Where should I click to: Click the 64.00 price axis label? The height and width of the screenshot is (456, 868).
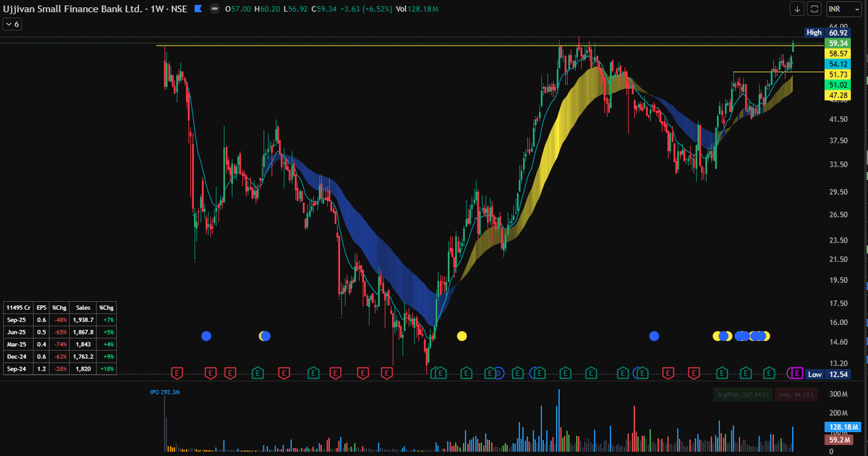click(x=838, y=26)
